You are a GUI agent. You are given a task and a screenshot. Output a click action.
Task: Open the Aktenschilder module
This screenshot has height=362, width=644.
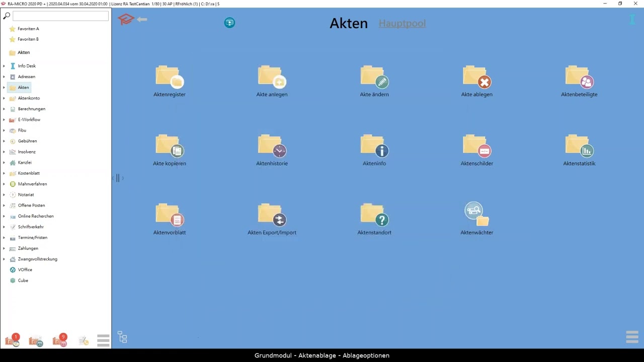coord(477,150)
